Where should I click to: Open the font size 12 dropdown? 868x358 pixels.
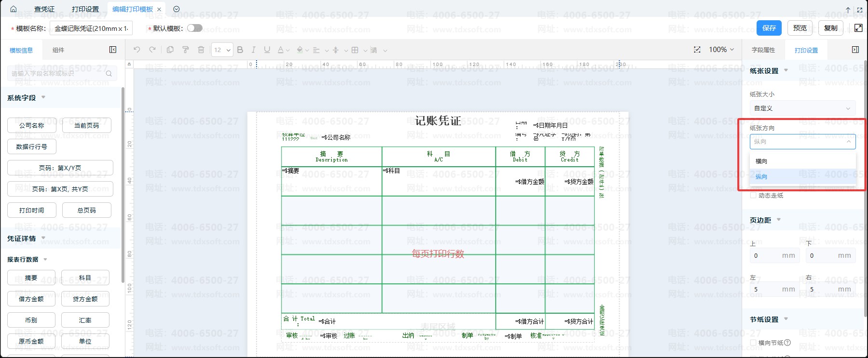click(222, 50)
